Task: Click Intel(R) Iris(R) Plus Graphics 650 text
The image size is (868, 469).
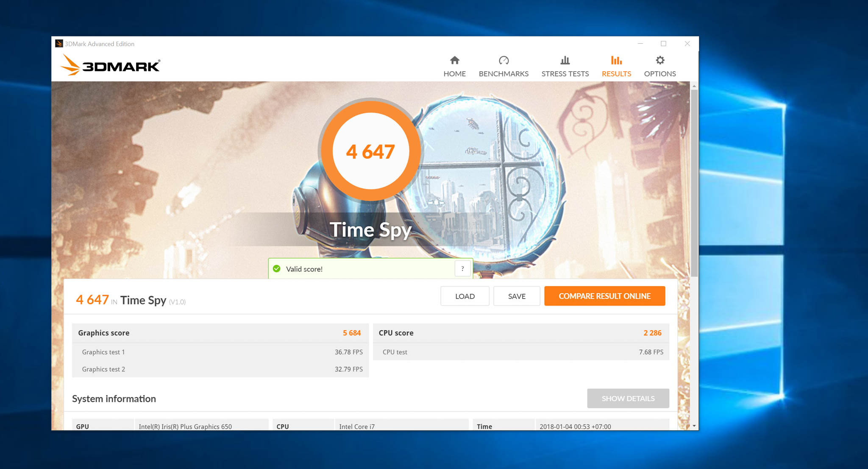Action: click(185, 427)
